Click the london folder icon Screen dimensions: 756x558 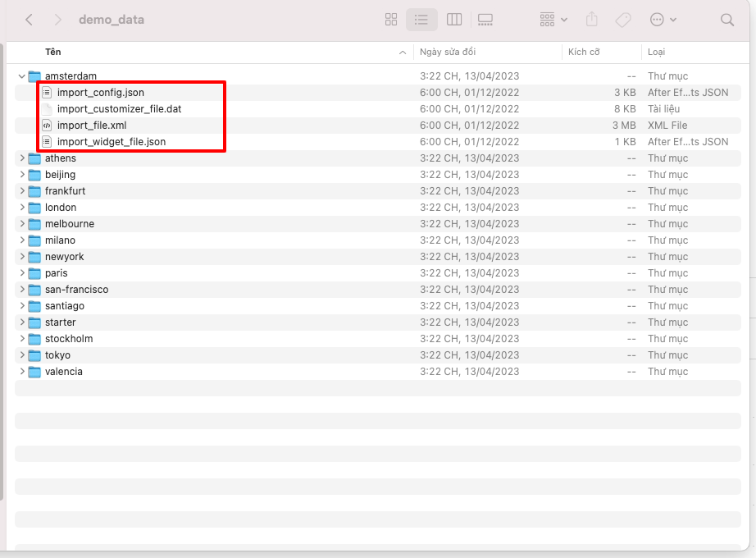pyautogui.click(x=34, y=208)
